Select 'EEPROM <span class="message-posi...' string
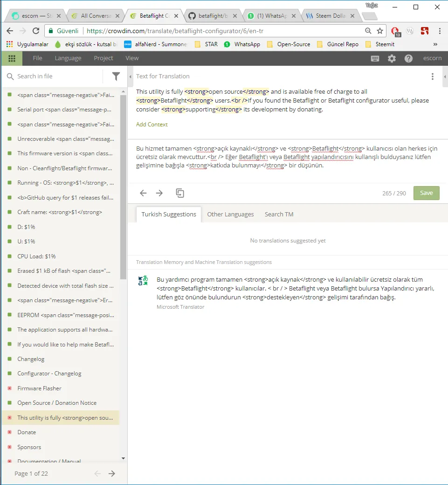Screen dimensions: 448x485 click(61, 315)
